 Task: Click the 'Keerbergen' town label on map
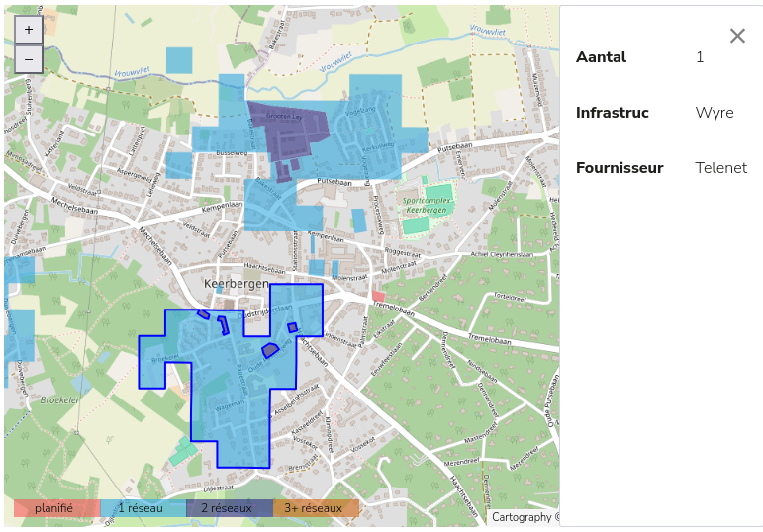(236, 284)
